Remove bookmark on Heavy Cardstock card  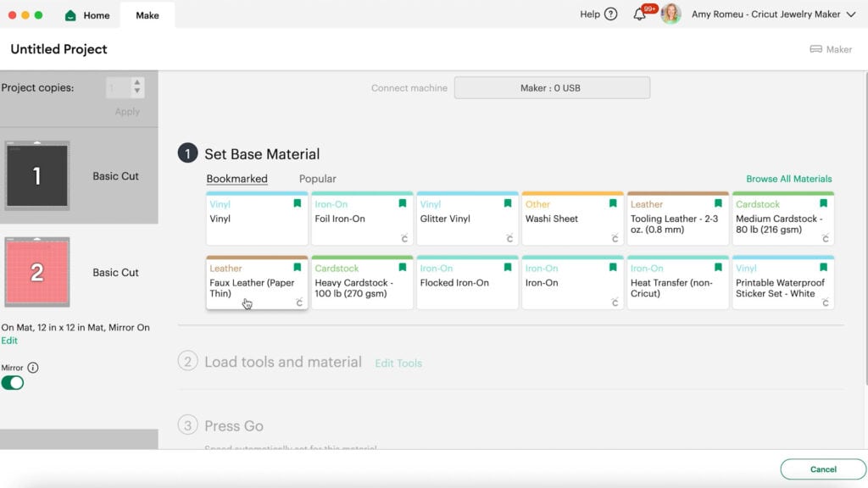pos(403,268)
